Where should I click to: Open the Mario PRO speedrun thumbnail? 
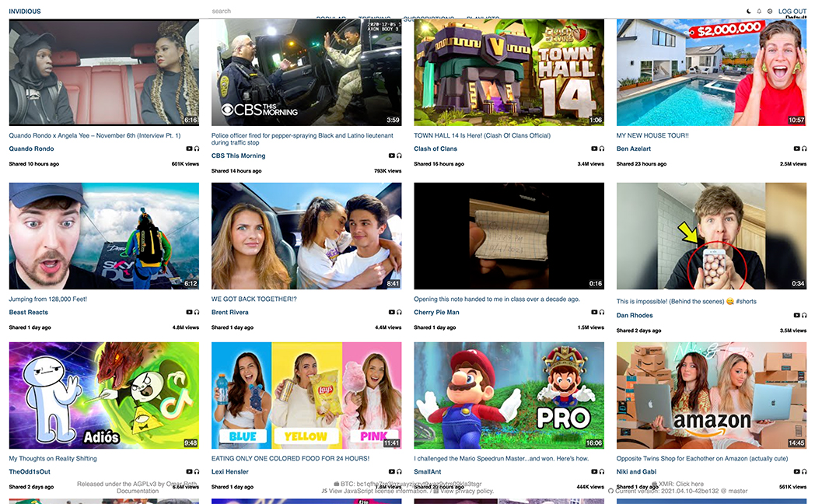point(509,395)
